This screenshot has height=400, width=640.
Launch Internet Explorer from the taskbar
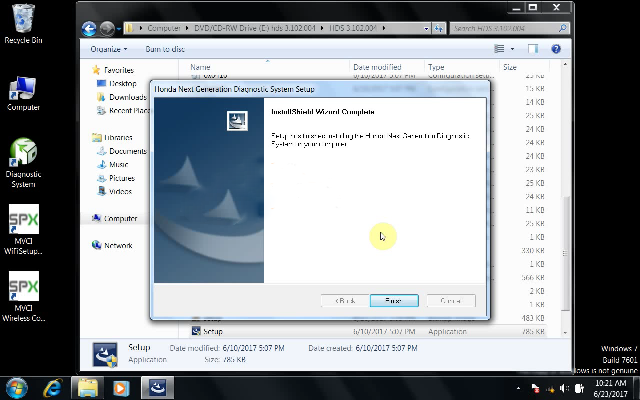[53, 388]
